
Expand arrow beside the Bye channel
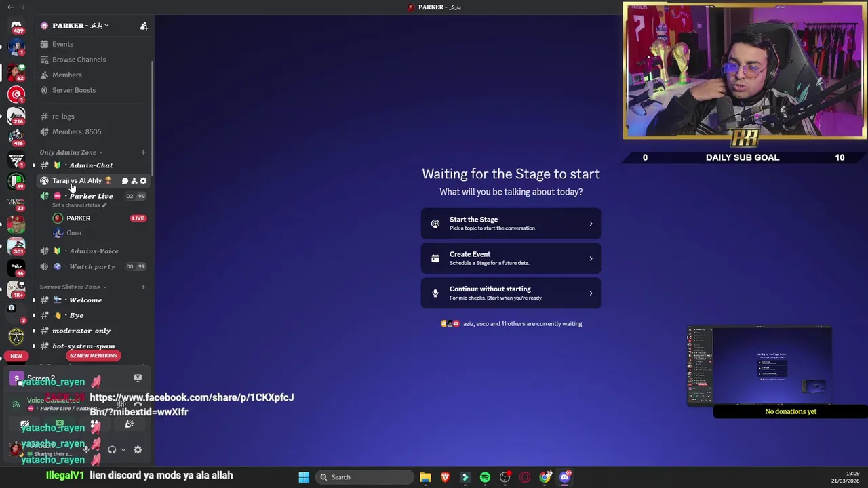(34, 316)
